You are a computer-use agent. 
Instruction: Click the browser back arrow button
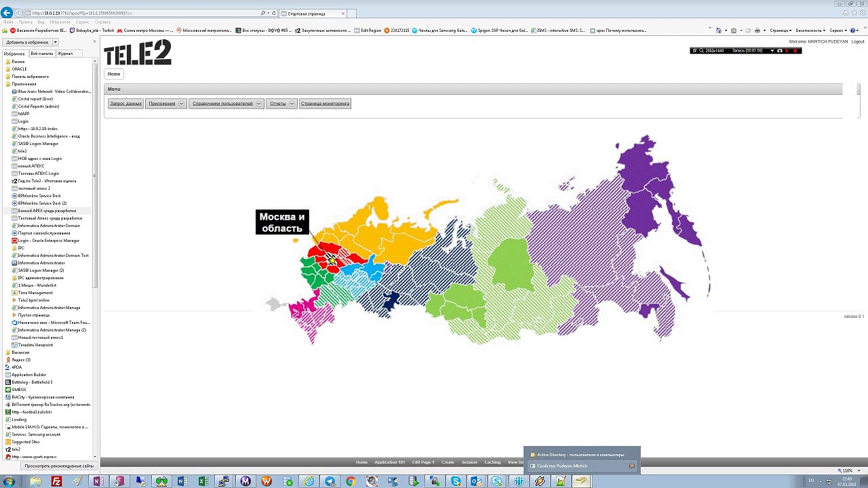tap(7, 13)
